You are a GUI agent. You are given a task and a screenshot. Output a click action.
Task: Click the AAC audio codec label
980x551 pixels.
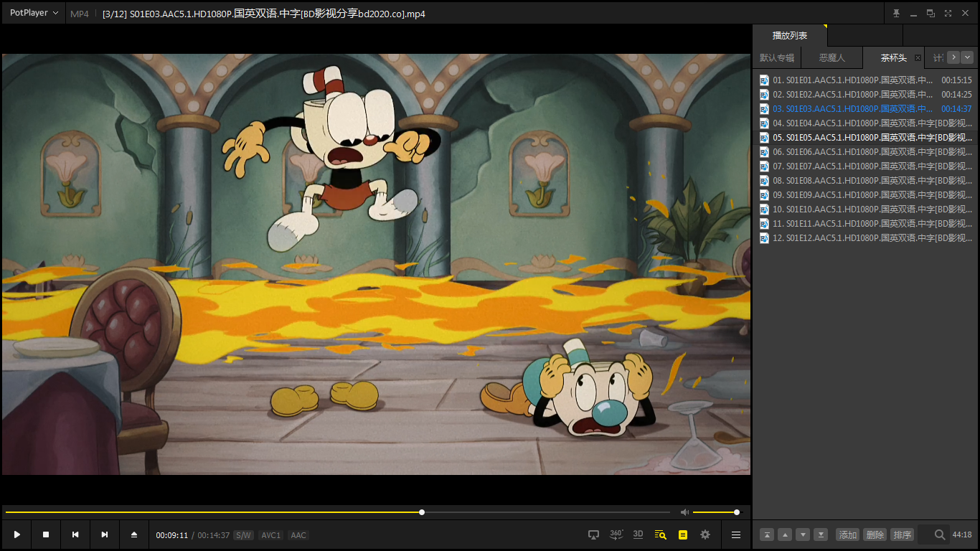pos(298,535)
